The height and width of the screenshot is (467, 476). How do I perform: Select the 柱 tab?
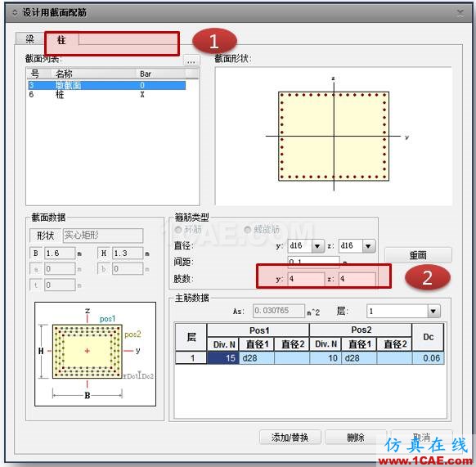pyautogui.click(x=61, y=40)
